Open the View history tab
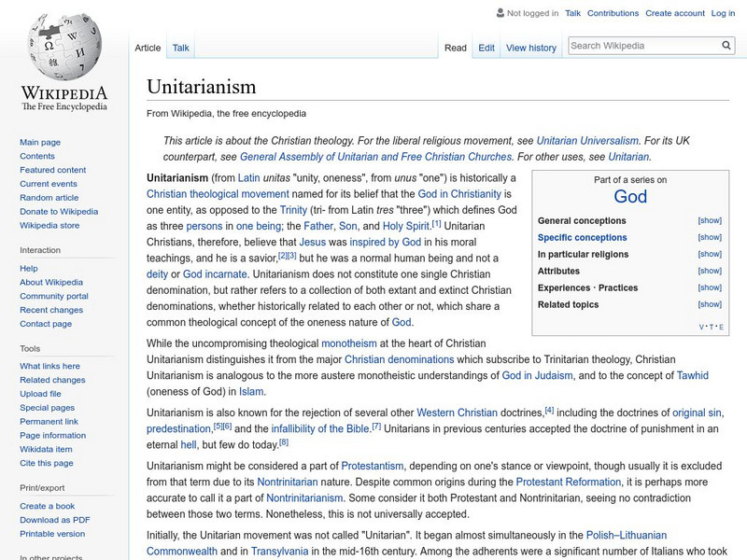Image resolution: width=747 pixels, height=560 pixels. coord(530,48)
